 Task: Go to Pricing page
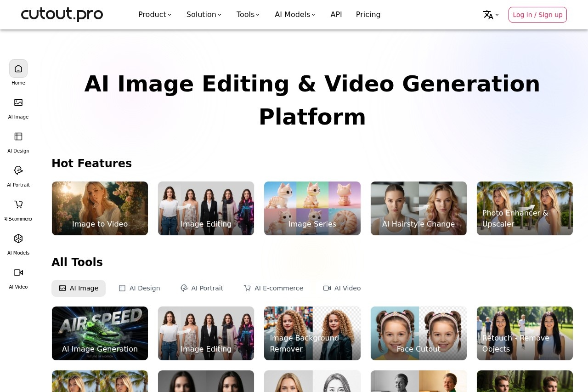(x=368, y=15)
